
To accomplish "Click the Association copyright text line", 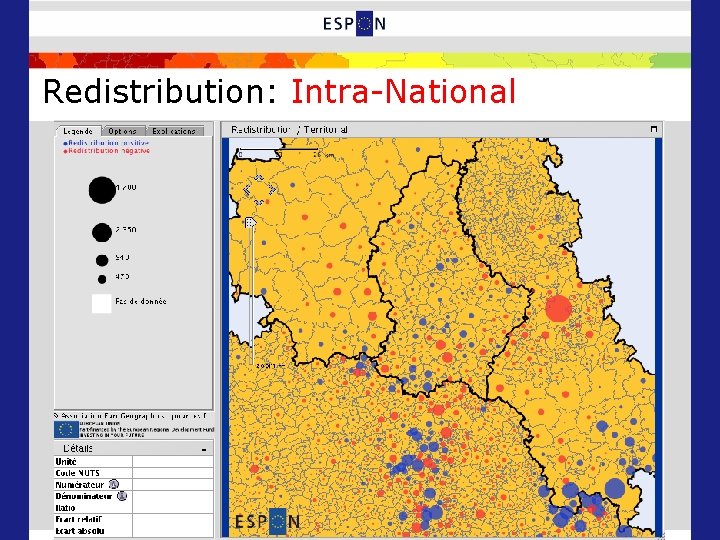I will point(131,416).
